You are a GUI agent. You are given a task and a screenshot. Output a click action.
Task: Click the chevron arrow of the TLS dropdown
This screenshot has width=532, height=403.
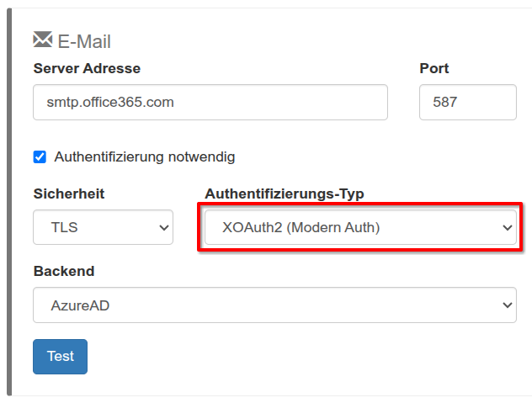coord(163,227)
